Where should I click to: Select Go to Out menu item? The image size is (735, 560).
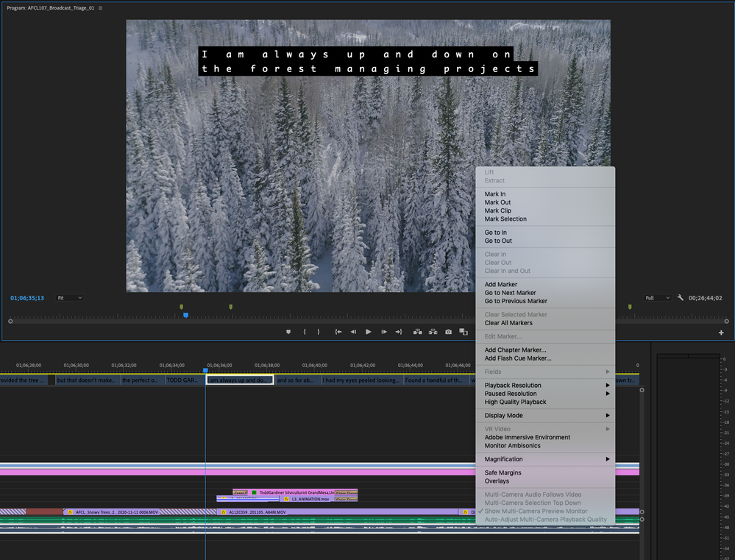point(546,241)
